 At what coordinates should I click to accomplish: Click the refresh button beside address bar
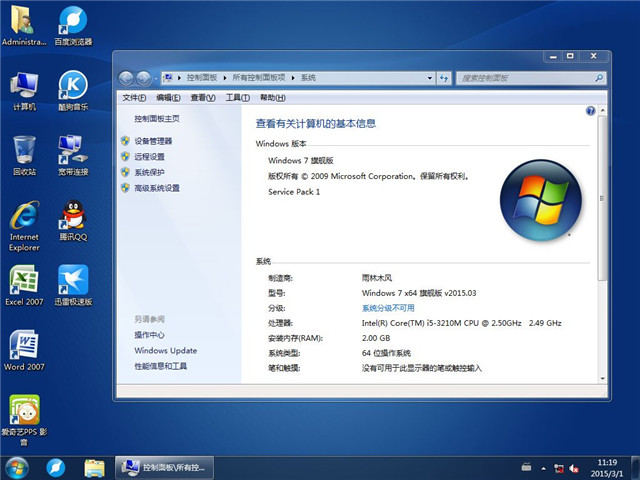pos(444,78)
